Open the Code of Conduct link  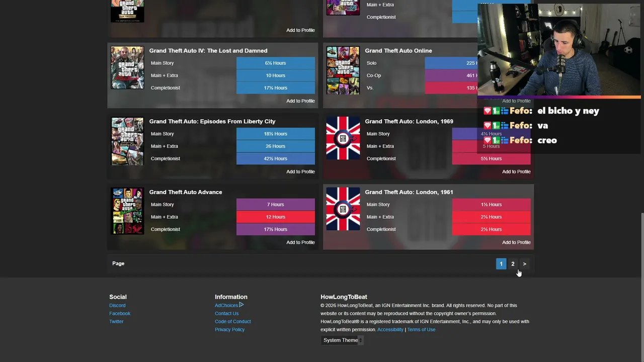click(x=232, y=322)
